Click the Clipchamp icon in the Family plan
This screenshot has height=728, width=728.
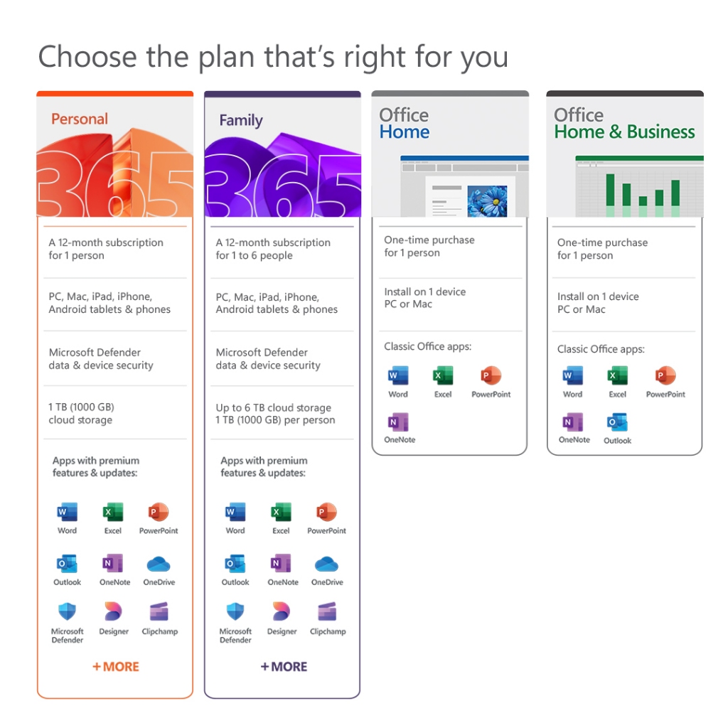327,612
